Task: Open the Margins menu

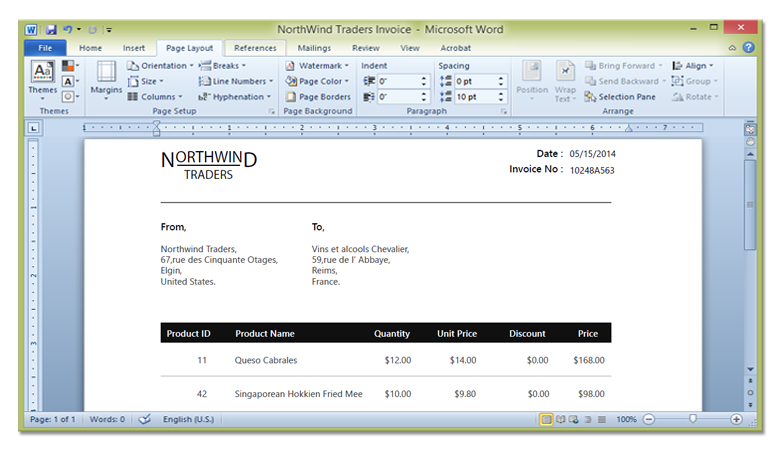Action: (106, 81)
